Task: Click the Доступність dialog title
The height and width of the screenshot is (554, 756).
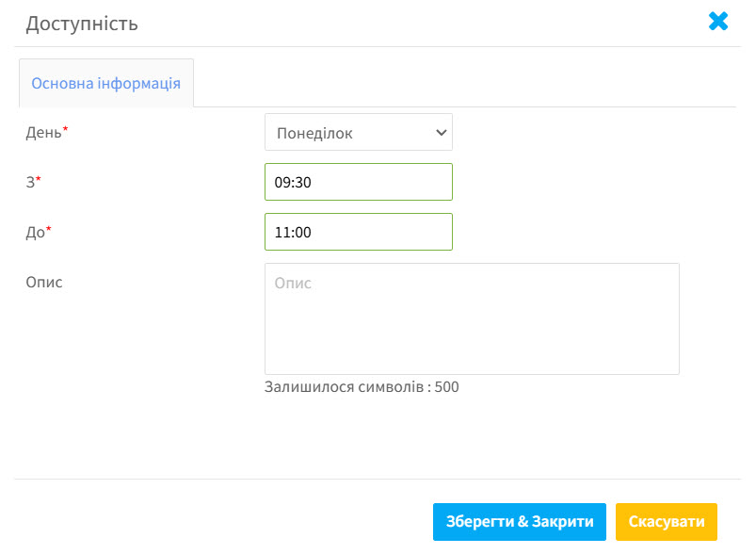Action: coord(82,24)
